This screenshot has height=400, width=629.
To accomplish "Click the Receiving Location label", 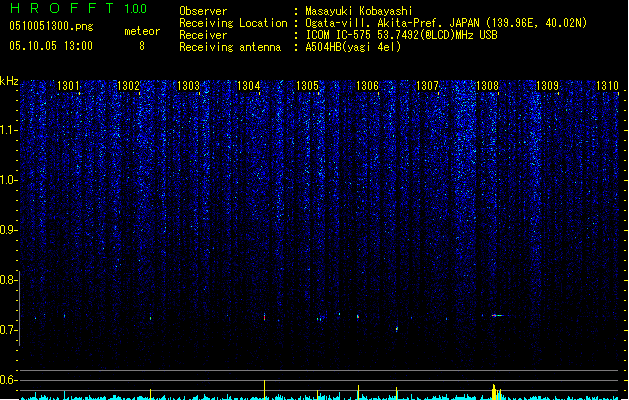I will tap(233, 23).
